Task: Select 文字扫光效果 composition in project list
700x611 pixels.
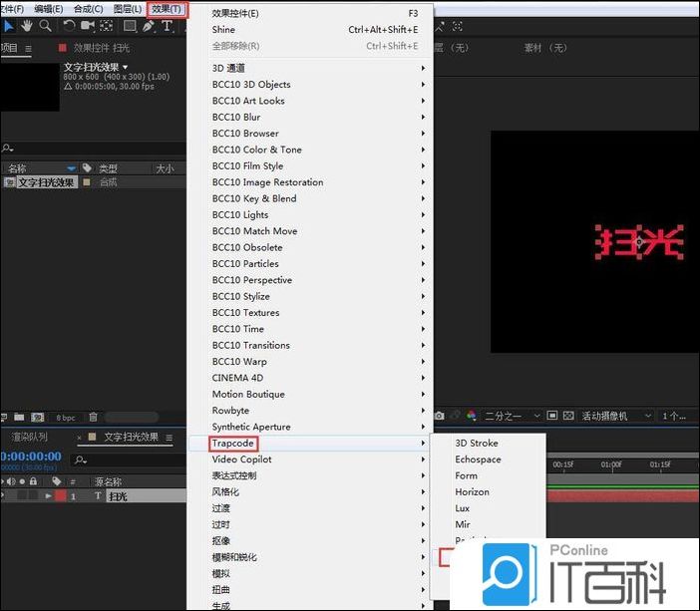Action: (x=46, y=182)
